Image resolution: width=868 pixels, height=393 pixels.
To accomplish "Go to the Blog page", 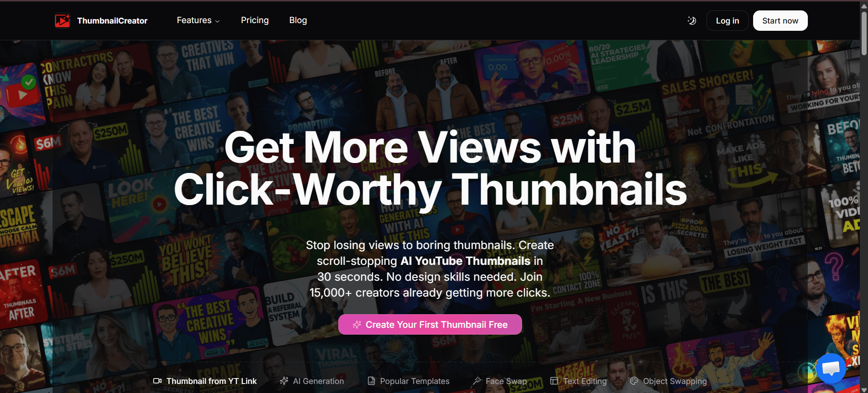I will pyautogui.click(x=298, y=20).
